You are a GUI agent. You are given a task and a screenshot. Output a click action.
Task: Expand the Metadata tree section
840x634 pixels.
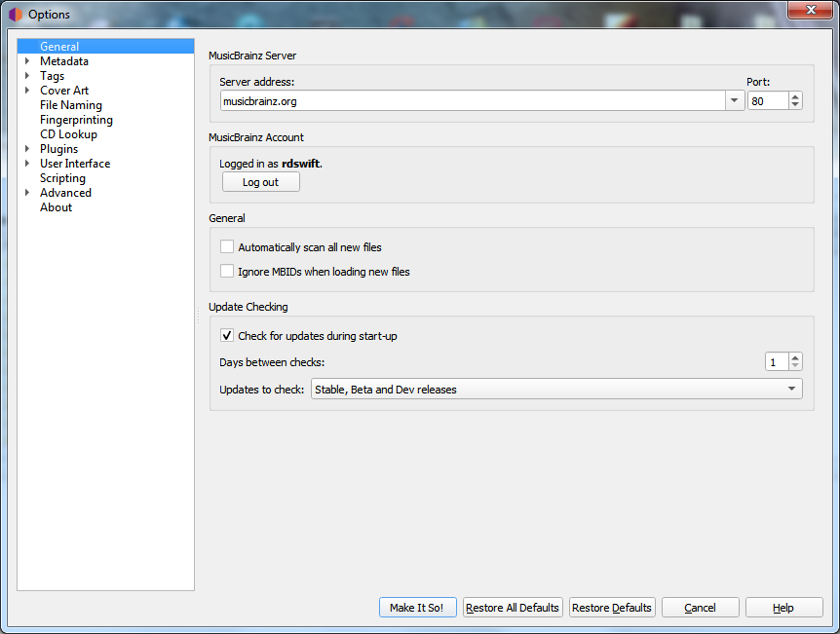tap(26, 61)
